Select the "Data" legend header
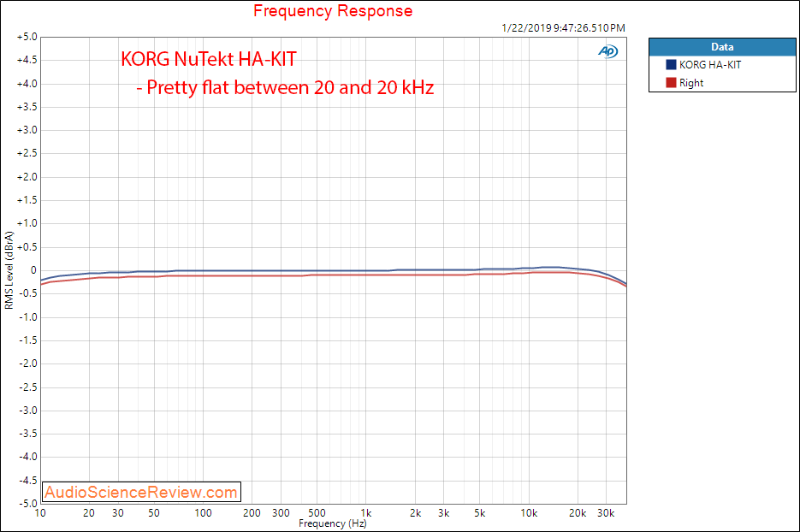 722,47
